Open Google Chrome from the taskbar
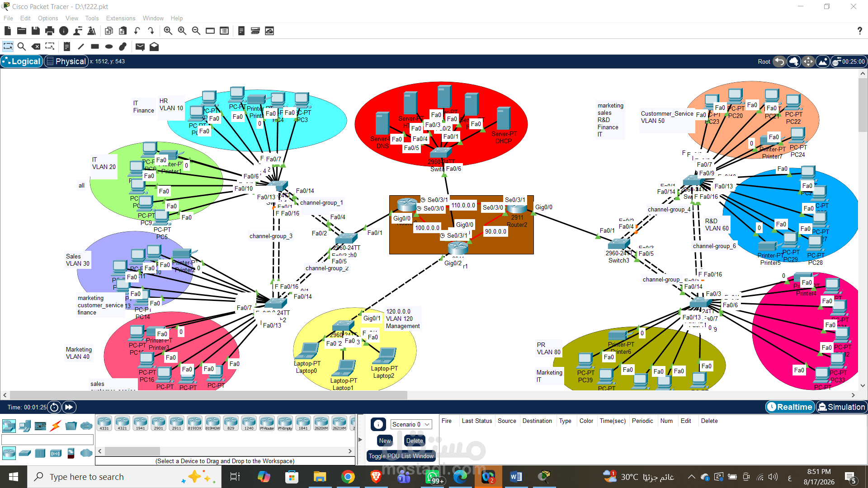Screen dimensions: 868x488 click(x=348, y=477)
